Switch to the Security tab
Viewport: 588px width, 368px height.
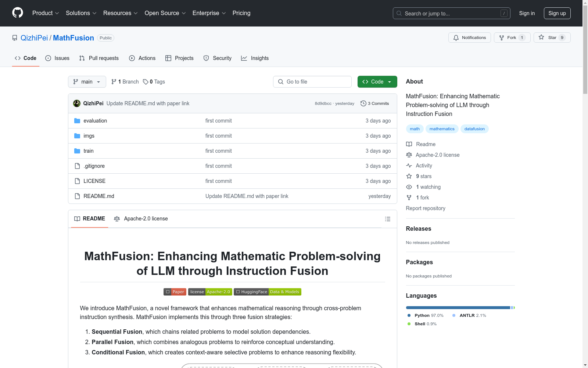coord(218,58)
